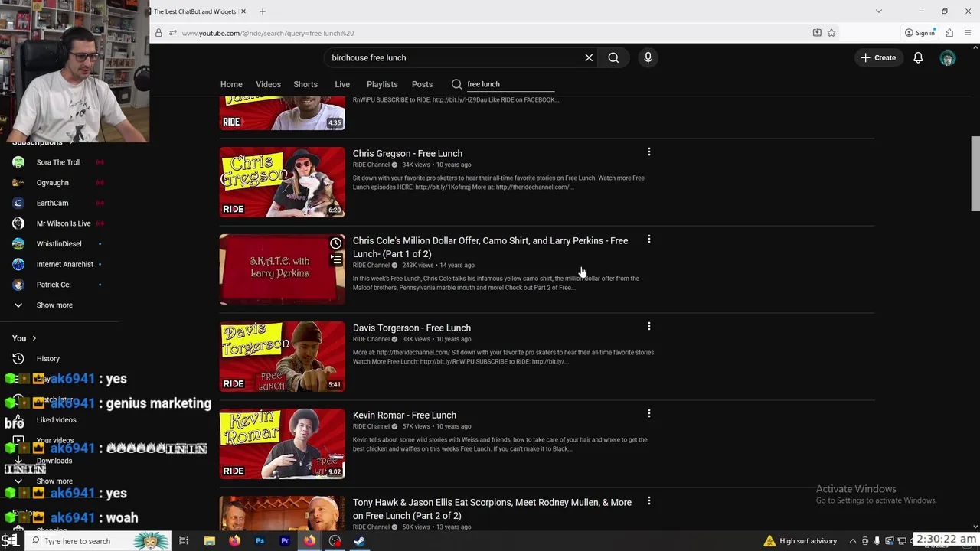Open Firefox extensions puzzle icon
Viewport: 980px width, 551px height.
[x=949, y=33]
